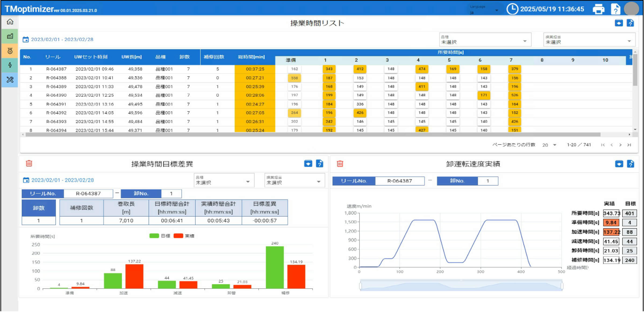644x312 pixels.
Task: Open the help icon on the 操業時間リスト panel
Action: 630,23
